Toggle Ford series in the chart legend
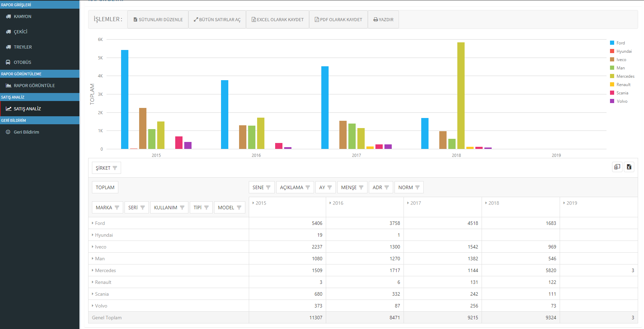Image resolution: width=644 pixels, height=329 pixels. pyautogui.click(x=620, y=43)
